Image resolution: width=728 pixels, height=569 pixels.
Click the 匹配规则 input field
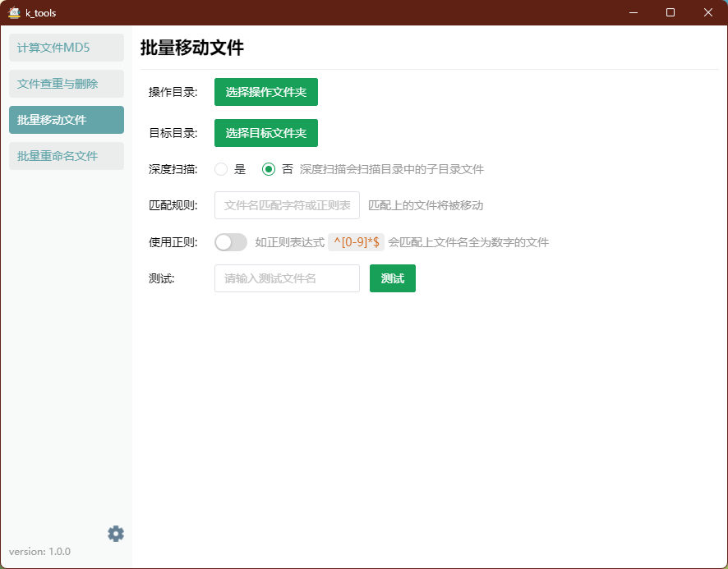[286, 205]
